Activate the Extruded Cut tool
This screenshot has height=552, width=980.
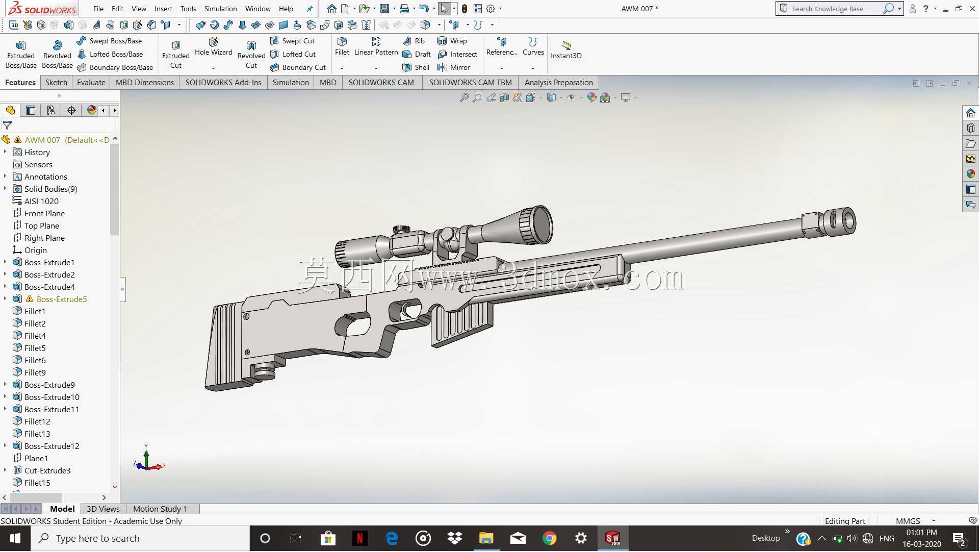tap(176, 55)
